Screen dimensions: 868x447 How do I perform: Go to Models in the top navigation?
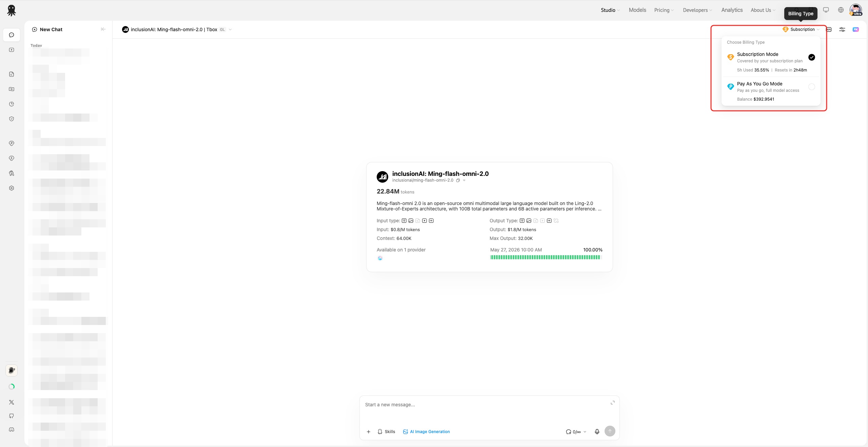coord(637,10)
